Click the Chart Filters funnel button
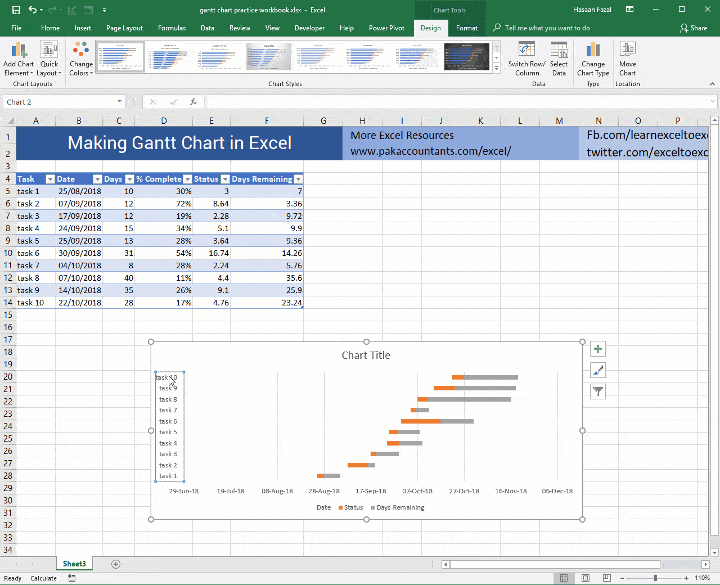This screenshot has height=585, width=720. [598, 391]
